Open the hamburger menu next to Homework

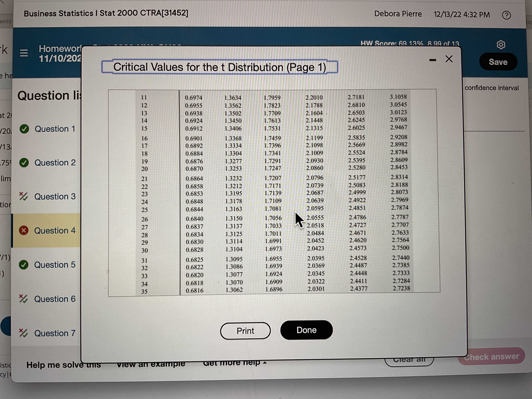(24, 53)
